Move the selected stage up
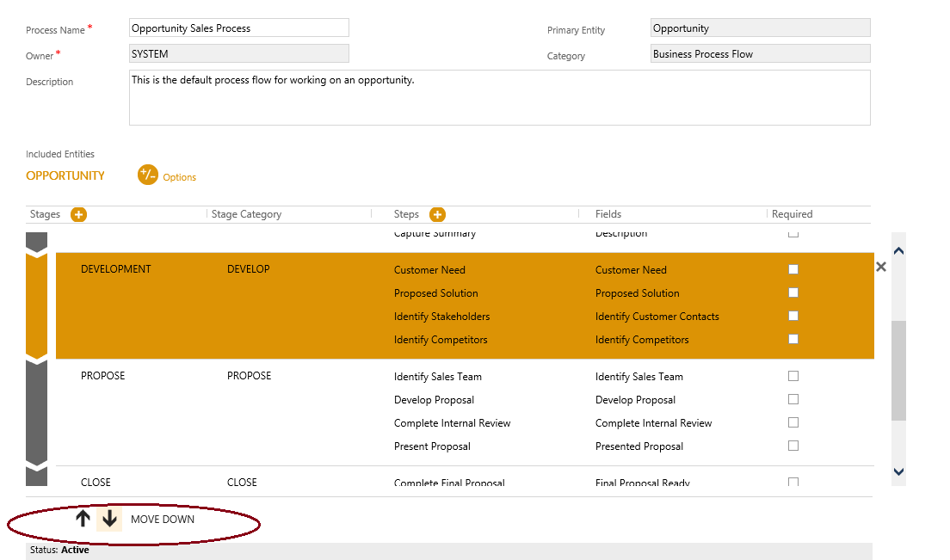 point(83,518)
